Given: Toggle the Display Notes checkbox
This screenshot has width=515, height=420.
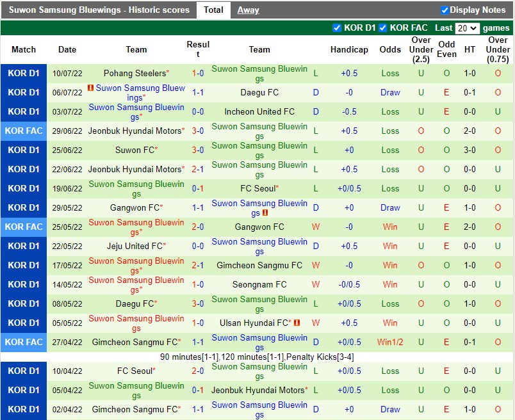Looking at the screenshot, I should point(445,10).
